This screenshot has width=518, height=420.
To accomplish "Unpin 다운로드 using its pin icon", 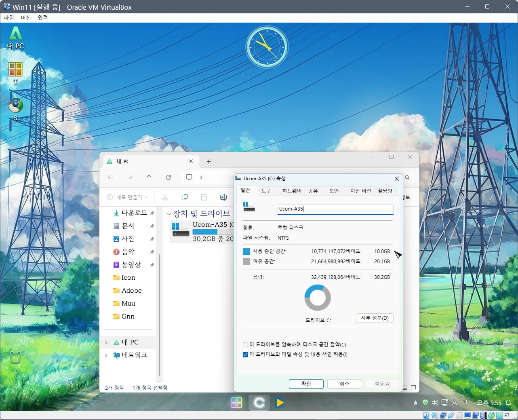I will [152, 213].
